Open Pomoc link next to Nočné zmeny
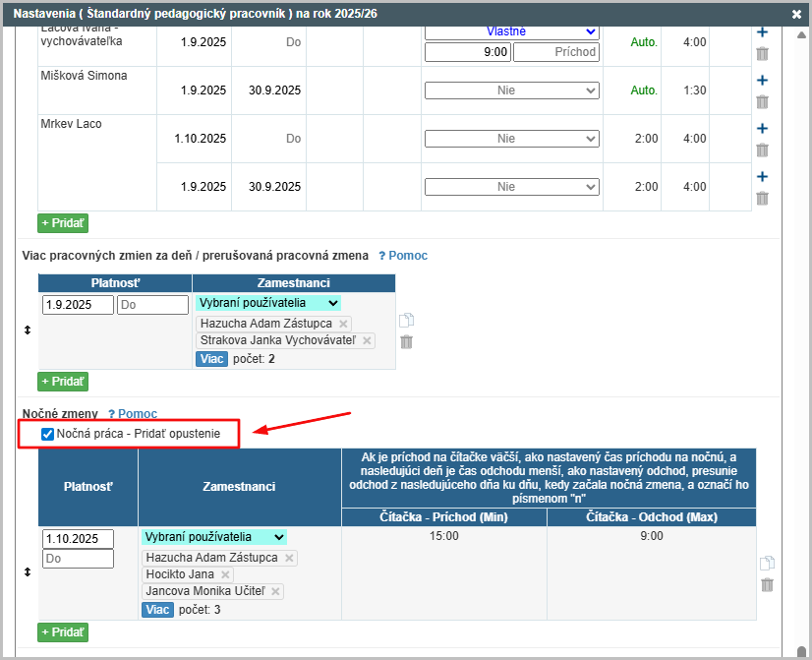The width and height of the screenshot is (812, 660). point(133,414)
